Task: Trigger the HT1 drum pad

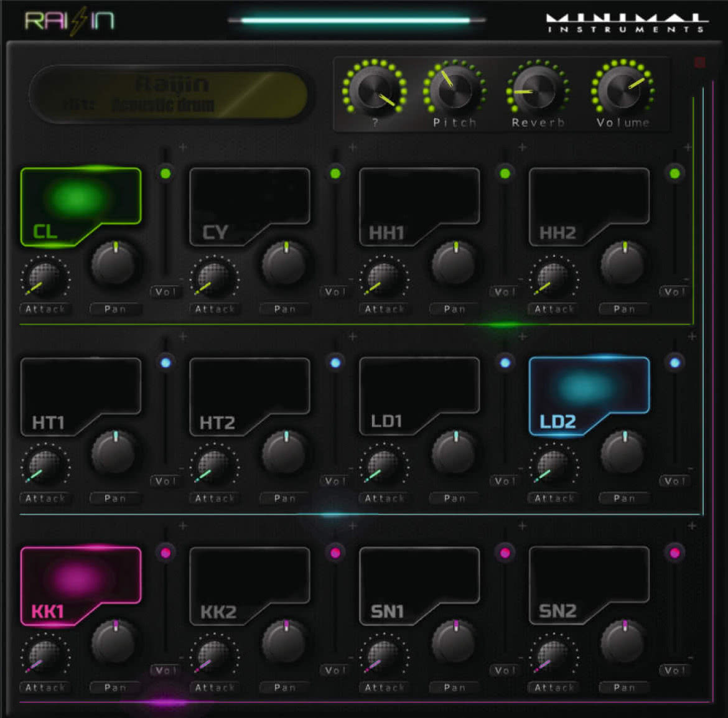Action: coord(81,396)
